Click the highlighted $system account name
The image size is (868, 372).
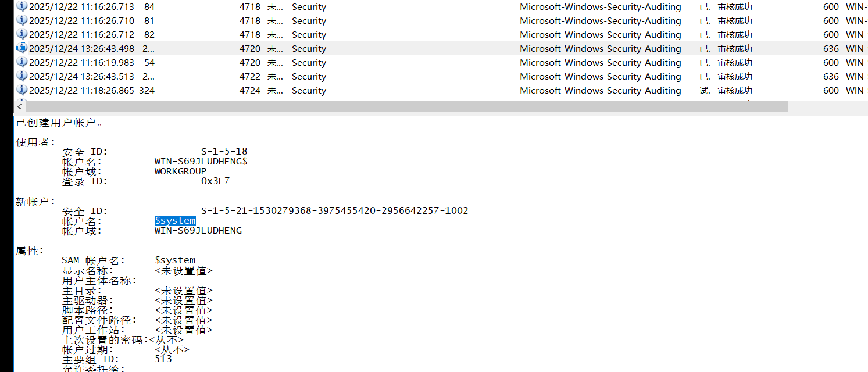[175, 221]
